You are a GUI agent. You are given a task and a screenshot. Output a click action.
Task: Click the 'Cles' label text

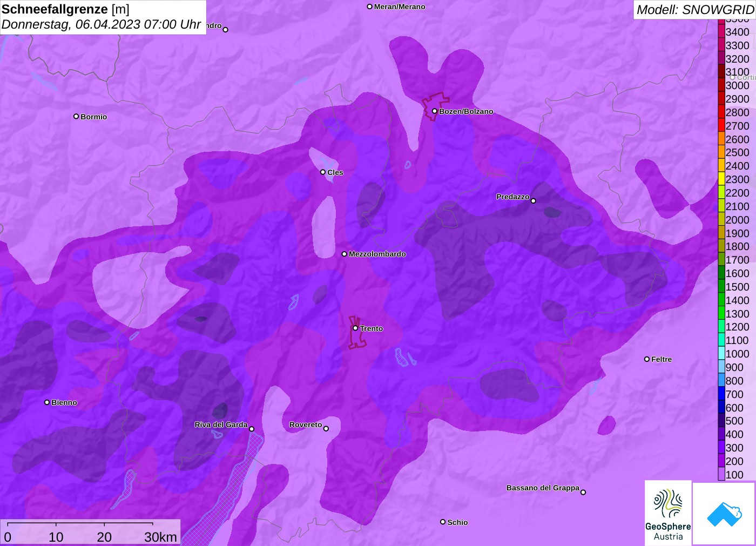point(335,172)
